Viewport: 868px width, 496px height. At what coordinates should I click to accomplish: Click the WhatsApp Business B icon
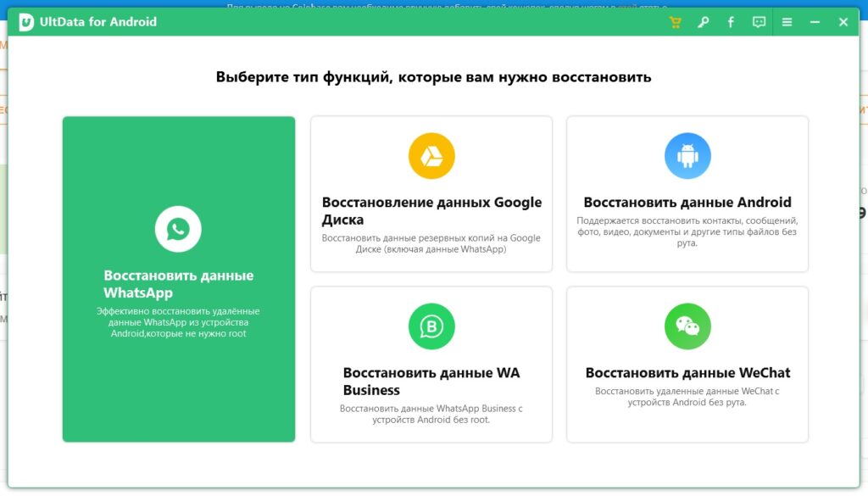(x=431, y=326)
